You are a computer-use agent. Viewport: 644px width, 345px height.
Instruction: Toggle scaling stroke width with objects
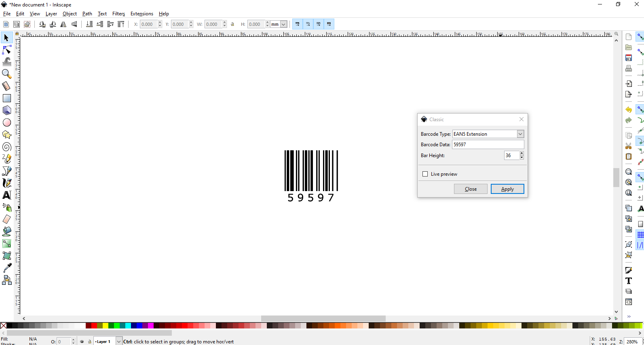(x=298, y=24)
